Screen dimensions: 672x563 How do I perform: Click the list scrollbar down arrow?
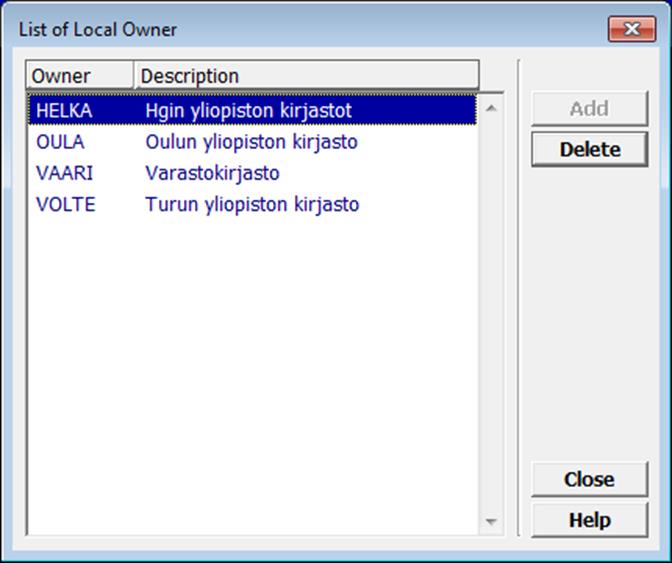click(x=491, y=521)
